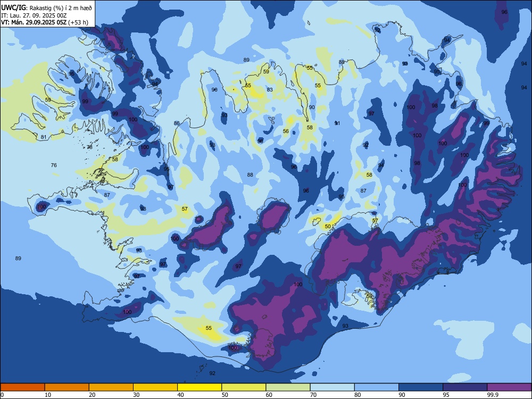
Task: Click the orange 10–20 legend swatch
Action: [67, 387]
